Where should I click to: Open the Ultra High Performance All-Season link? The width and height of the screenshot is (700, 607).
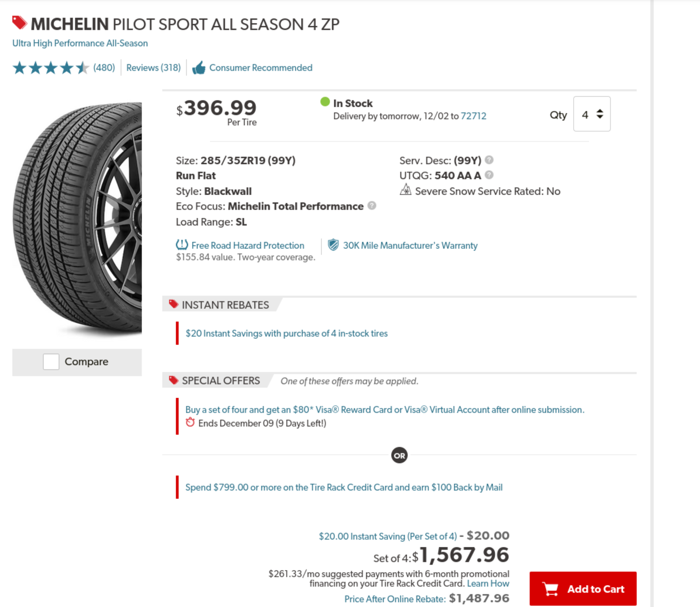(x=80, y=43)
